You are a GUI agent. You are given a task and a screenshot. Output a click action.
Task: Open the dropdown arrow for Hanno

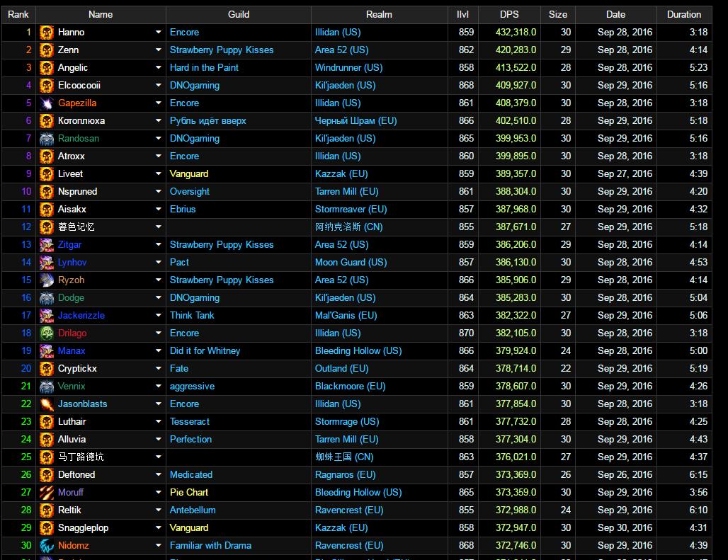pos(159,32)
